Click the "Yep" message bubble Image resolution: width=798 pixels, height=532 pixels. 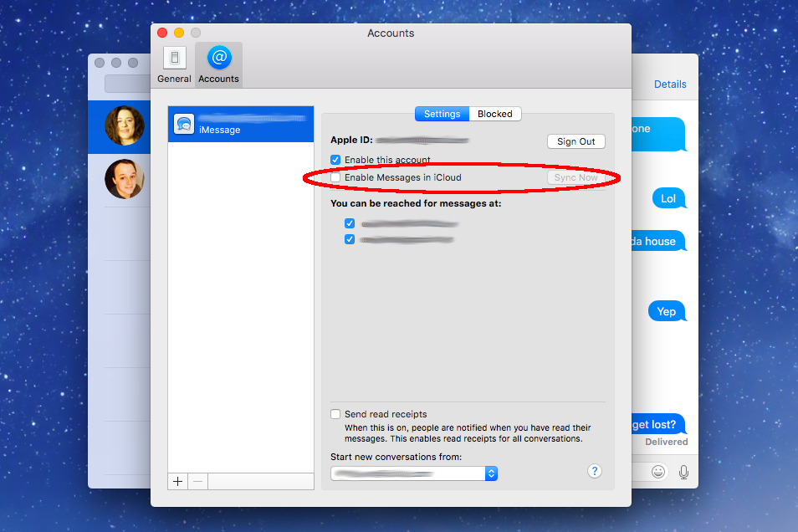tap(667, 311)
